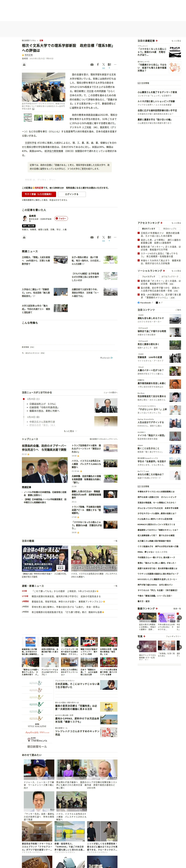Click red arrow next to 写真 heading
This screenshot has height=868, width=186.
click(x=144, y=636)
